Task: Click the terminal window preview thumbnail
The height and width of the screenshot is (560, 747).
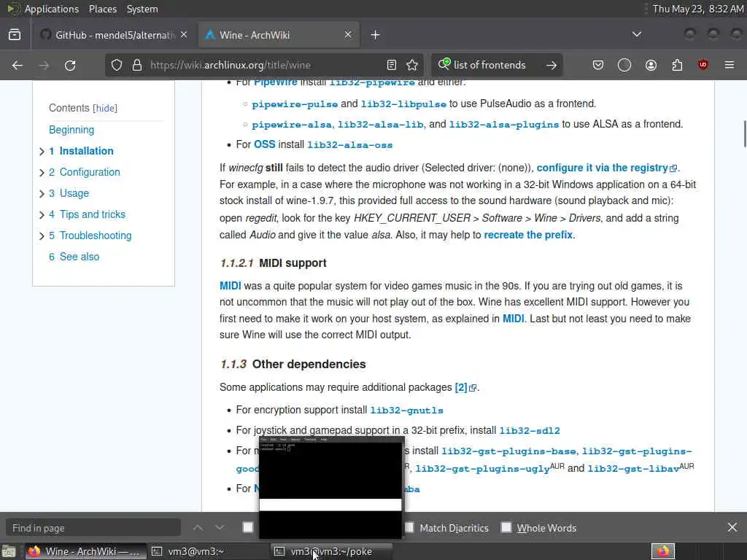Action: point(330,486)
